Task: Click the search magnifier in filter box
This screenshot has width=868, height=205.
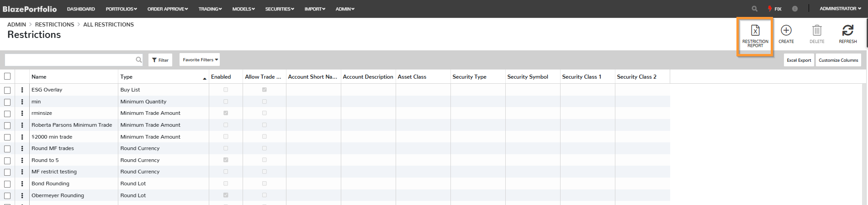Action: pyautogui.click(x=139, y=59)
